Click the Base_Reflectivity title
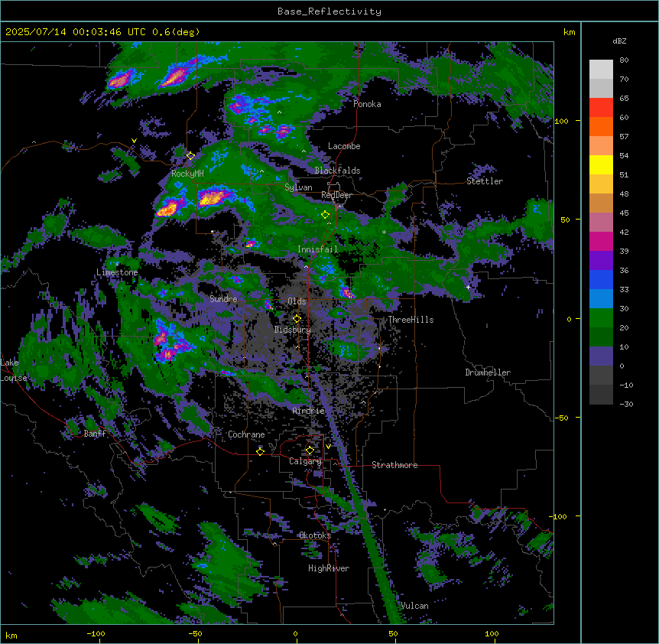The width and height of the screenshot is (659, 644). coord(329,11)
